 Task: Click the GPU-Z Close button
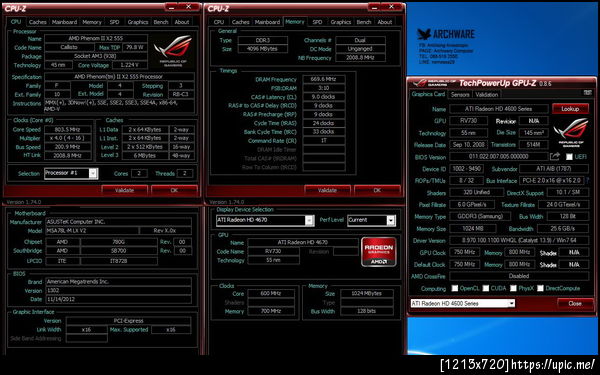pyautogui.click(x=575, y=303)
